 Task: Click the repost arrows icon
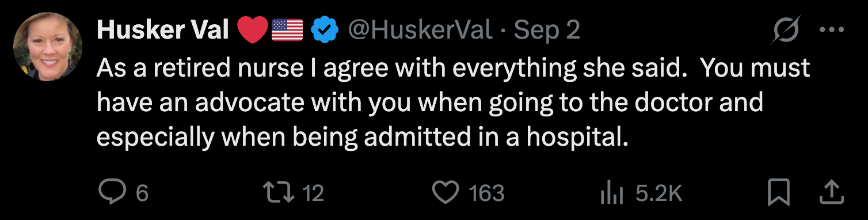pos(278,193)
